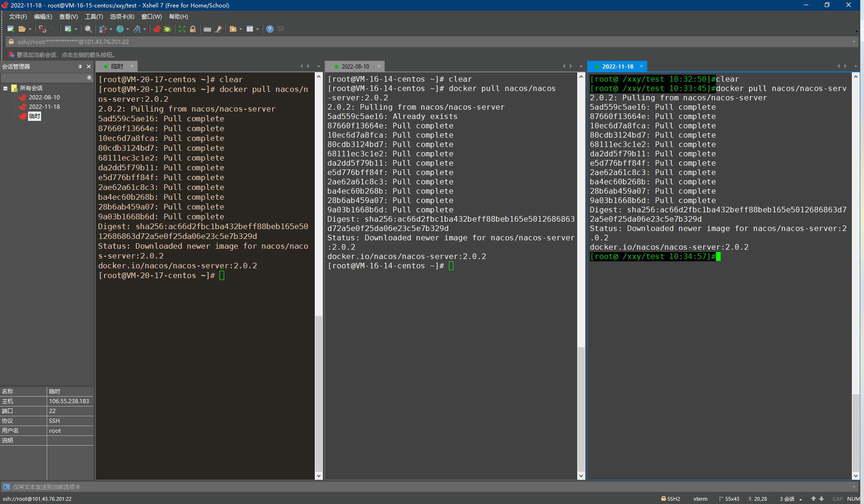Viewport: 864px width, 504px height.
Task: Expand the 3 会话 status arrow
Action: point(800,499)
